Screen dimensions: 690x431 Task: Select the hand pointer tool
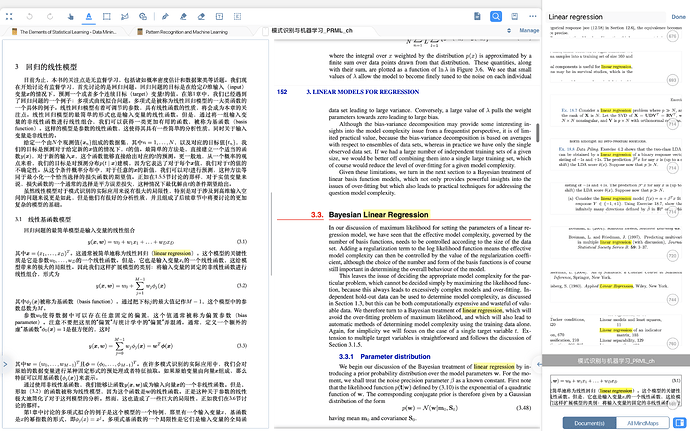70,17
